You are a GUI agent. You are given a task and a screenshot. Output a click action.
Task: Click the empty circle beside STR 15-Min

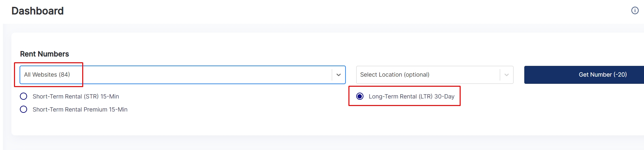coord(23,96)
